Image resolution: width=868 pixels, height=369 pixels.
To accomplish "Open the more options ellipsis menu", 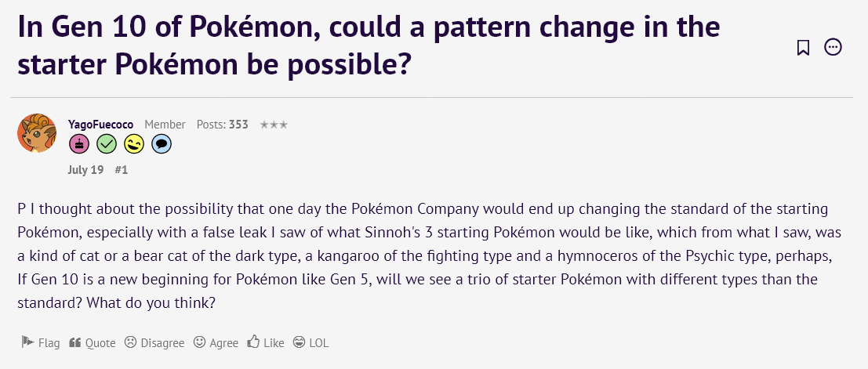I will pos(833,48).
